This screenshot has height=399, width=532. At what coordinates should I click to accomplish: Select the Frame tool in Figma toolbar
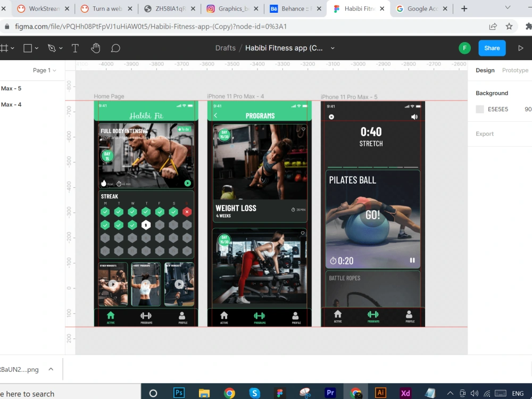coord(4,48)
